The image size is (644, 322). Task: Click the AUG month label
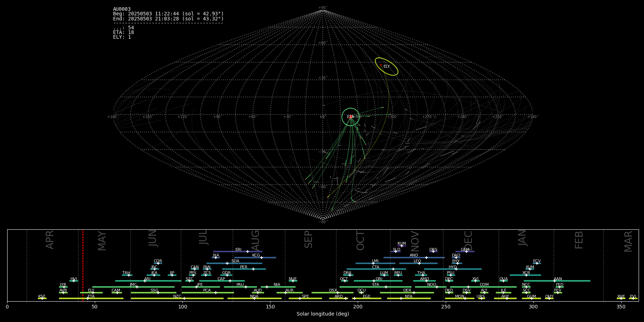pos(255,240)
